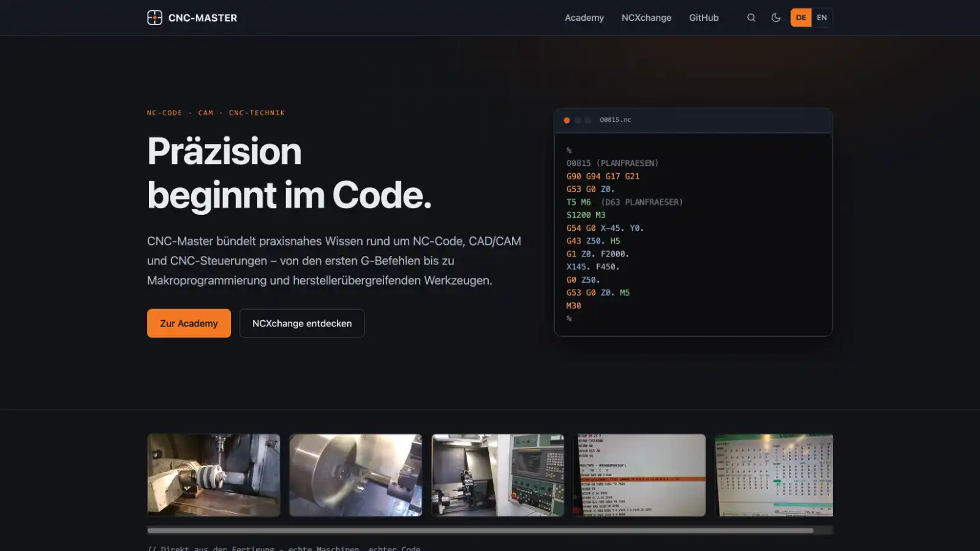980x551 pixels.
Task: Open CNC control panel machine thumbnail
Action: (498, 475)
